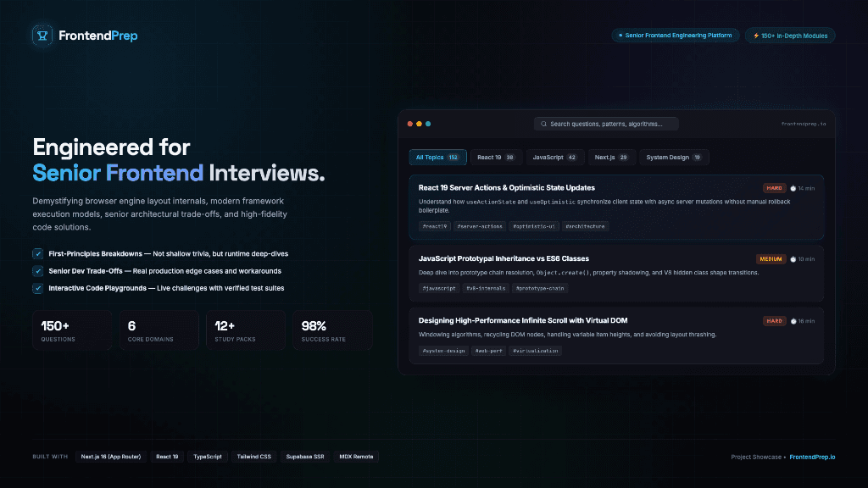The width and height of the screenshot is (868, 488).
Task: Focus the Search questions, patterns, algorithms field
Action: [x=606, y=124]
